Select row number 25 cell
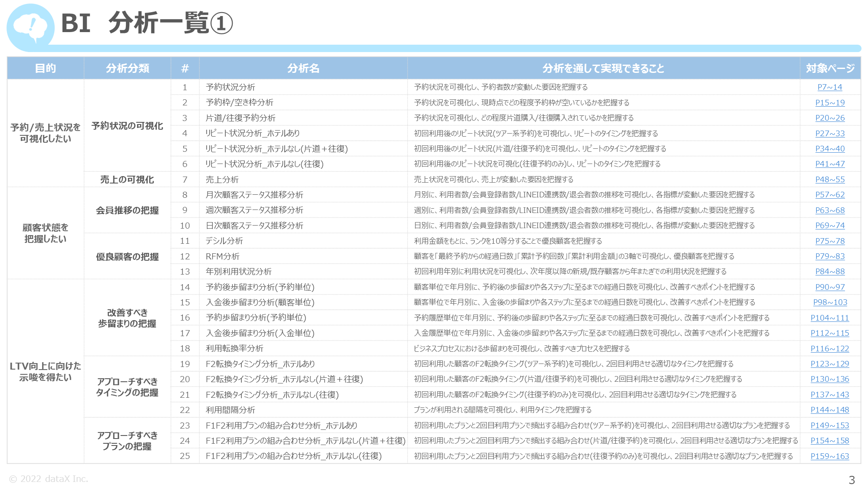The height and width of the screenshot is (488, 868). coord(185,456)
